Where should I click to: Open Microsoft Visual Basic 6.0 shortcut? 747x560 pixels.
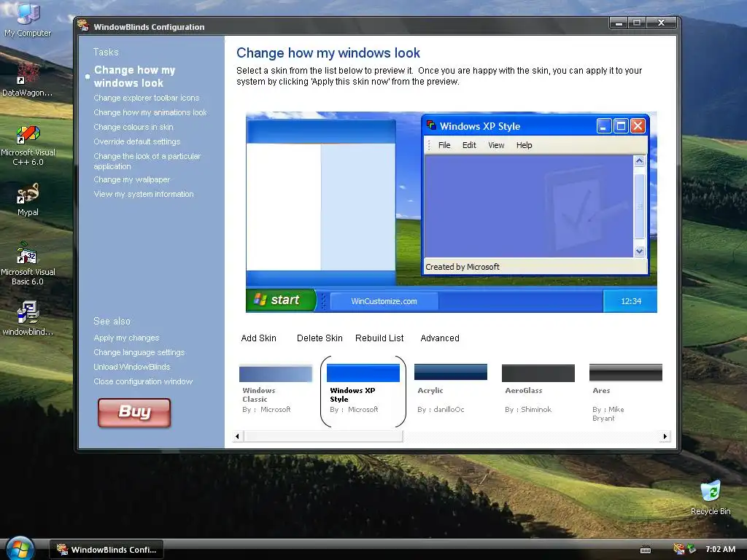(28, 264)
